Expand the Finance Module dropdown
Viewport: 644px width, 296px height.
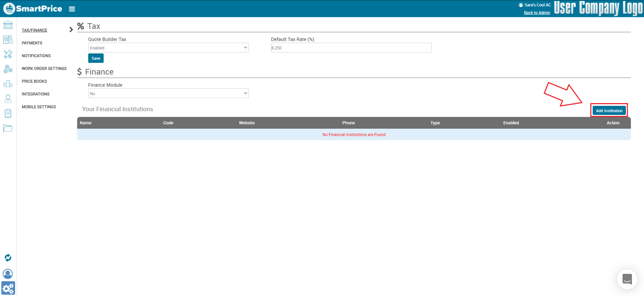168,93
